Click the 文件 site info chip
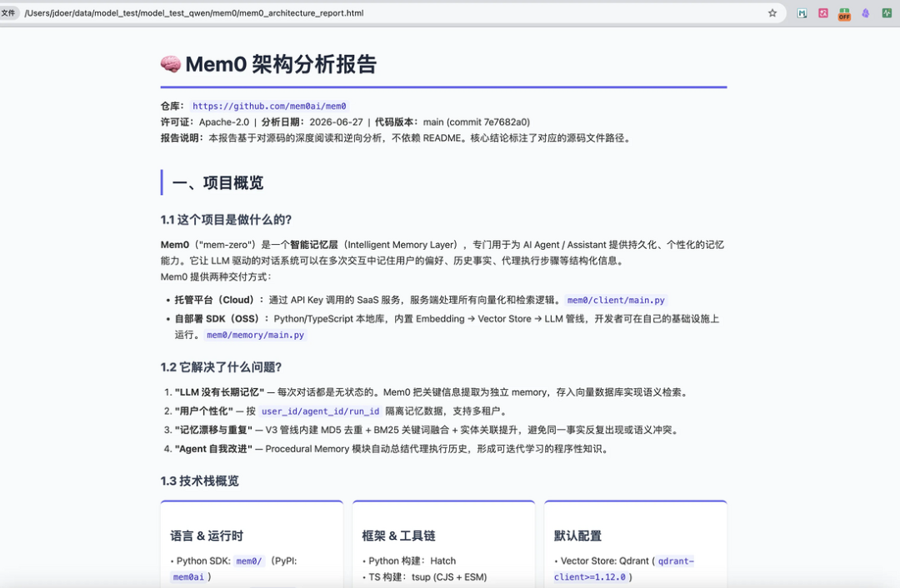This screenshot has width=900, height=588. pos(8,12)
